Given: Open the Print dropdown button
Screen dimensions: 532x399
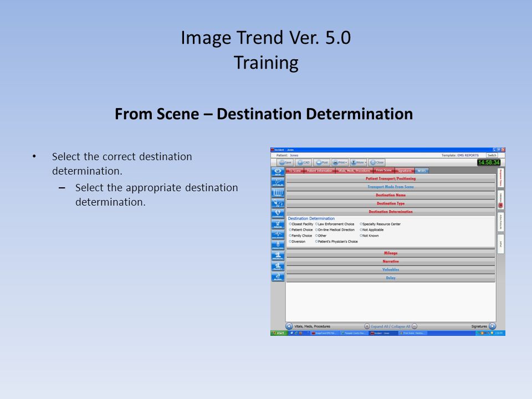Looking at the screenshot, I should pyautogui.click(x=340, y=162).
